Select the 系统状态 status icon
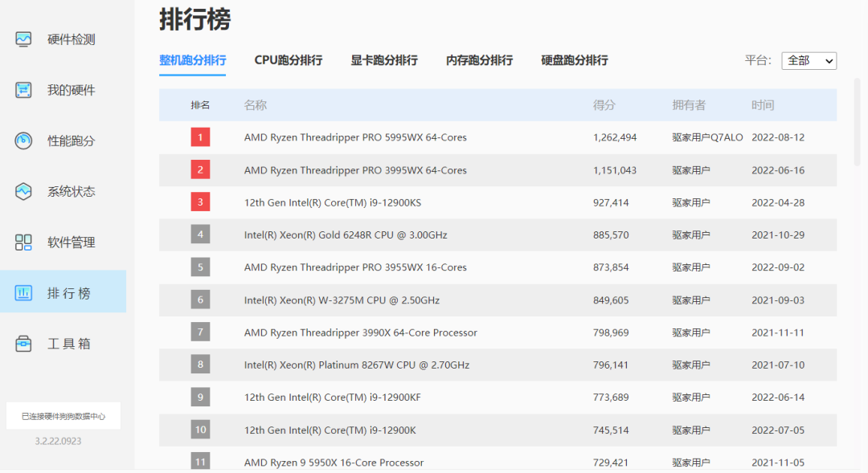 [23, 191]
